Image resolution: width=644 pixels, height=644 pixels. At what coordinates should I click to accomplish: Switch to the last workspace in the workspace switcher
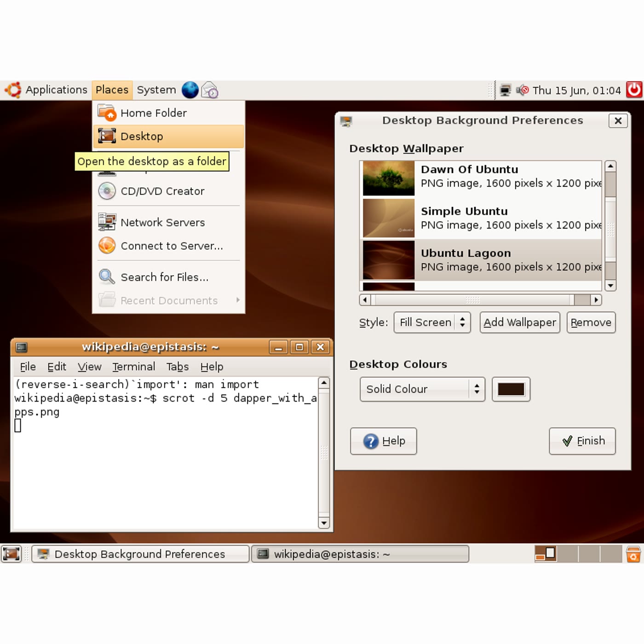click(612, 554)
